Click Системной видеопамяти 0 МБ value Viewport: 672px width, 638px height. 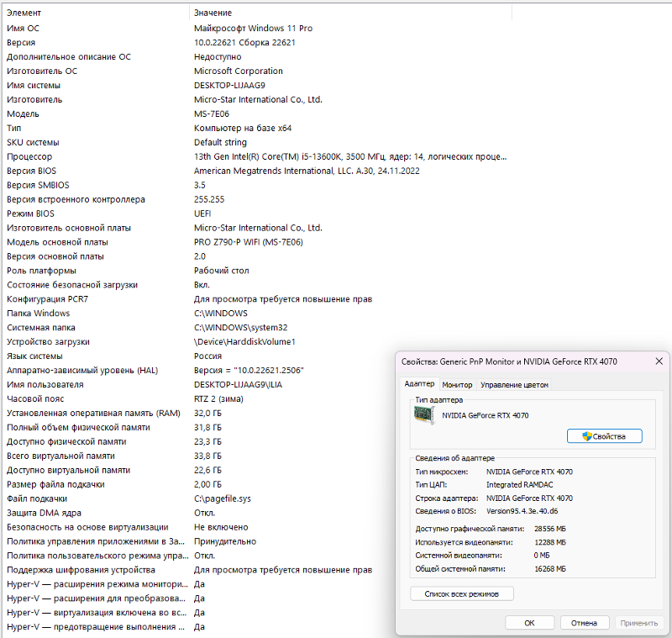542,556
